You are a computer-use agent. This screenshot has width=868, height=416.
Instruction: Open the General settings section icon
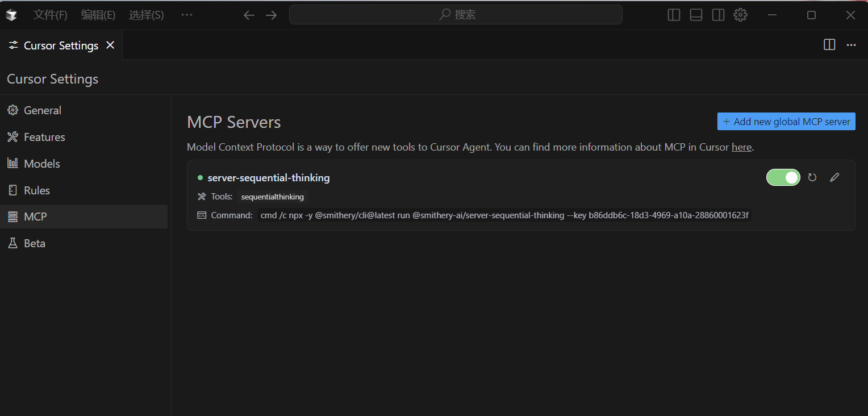12,110
